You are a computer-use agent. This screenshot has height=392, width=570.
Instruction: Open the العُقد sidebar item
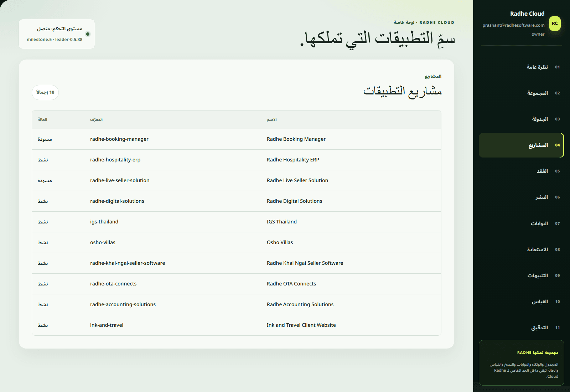click(x=521, y=171)
